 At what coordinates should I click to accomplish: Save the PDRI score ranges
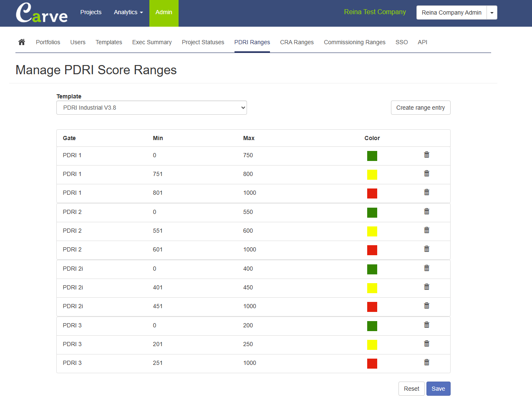438,389
